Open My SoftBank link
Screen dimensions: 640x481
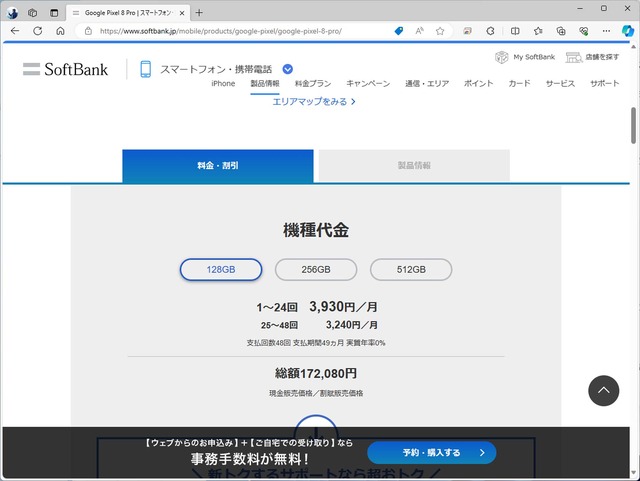point(525,57)
